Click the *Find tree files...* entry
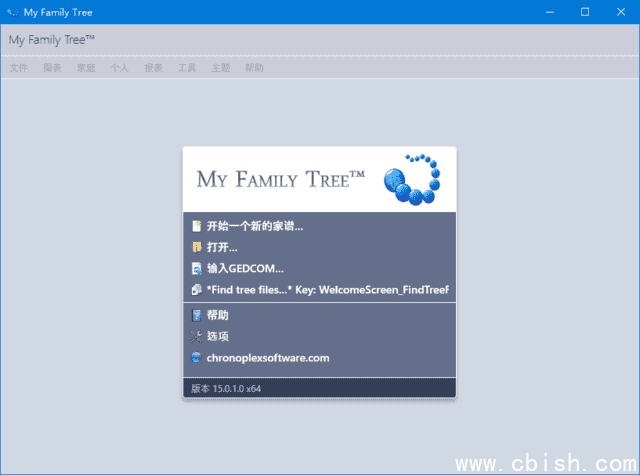The image size is (640, 475). 328,290
